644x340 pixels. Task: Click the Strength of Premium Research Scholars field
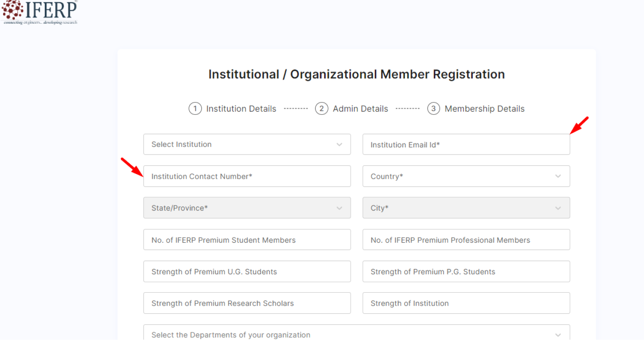click(247, 303)
